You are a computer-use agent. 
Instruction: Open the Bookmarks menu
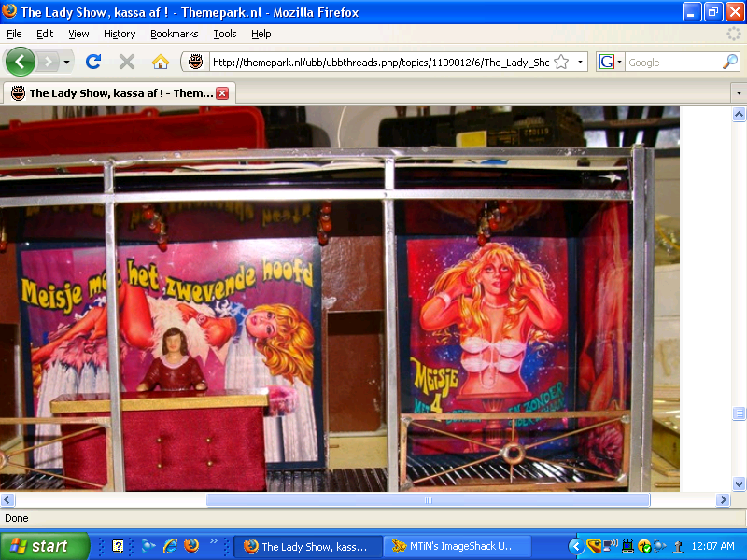[x=175, y=34]
